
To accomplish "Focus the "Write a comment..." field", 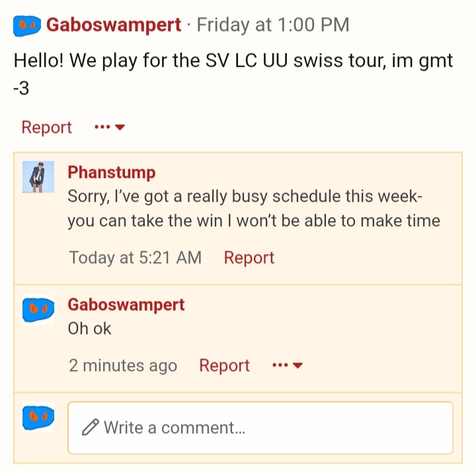I will [260, 428].
